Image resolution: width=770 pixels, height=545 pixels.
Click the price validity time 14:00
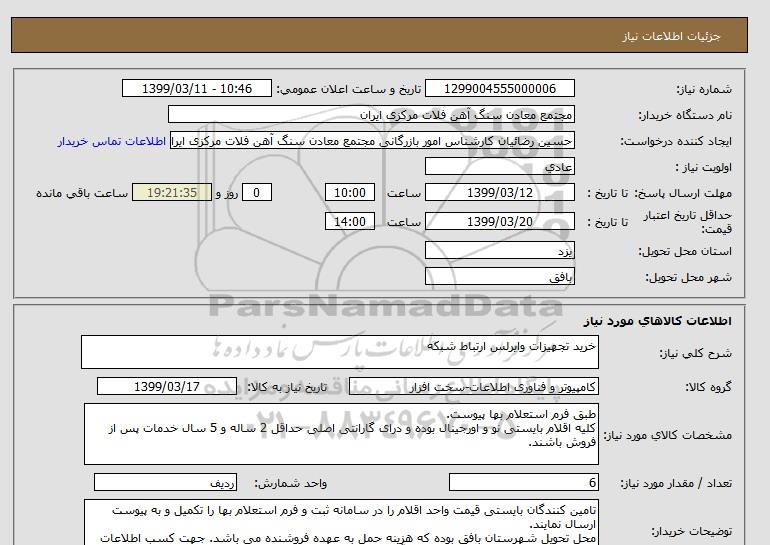click(350, 221)
